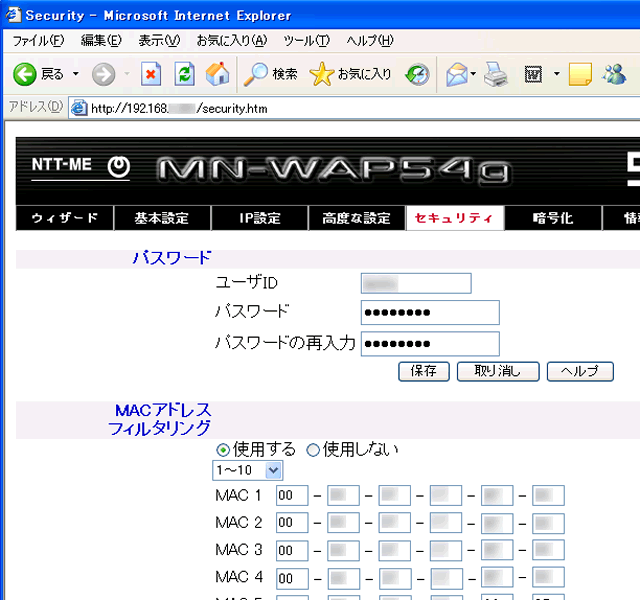This screenshot has height=600, width=640.
Task: Click the green Back arrow icon
Action: click(x=24, y=74)
